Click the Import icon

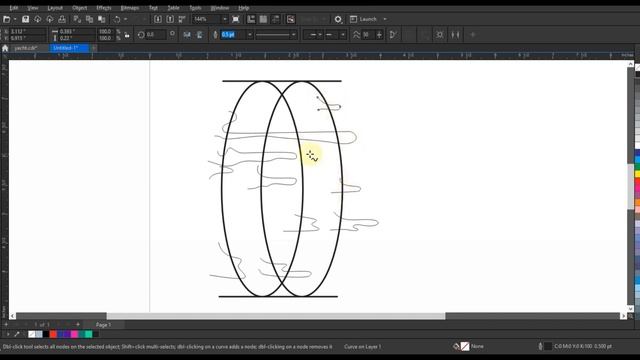[x=158, y=19]
